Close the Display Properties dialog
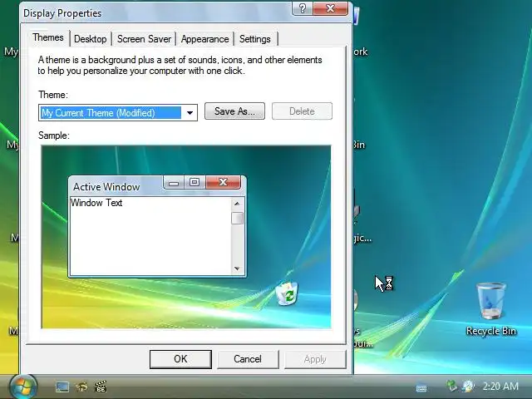Image resolution: width=532 pixels, height=399 pixels. pos(331,8)
